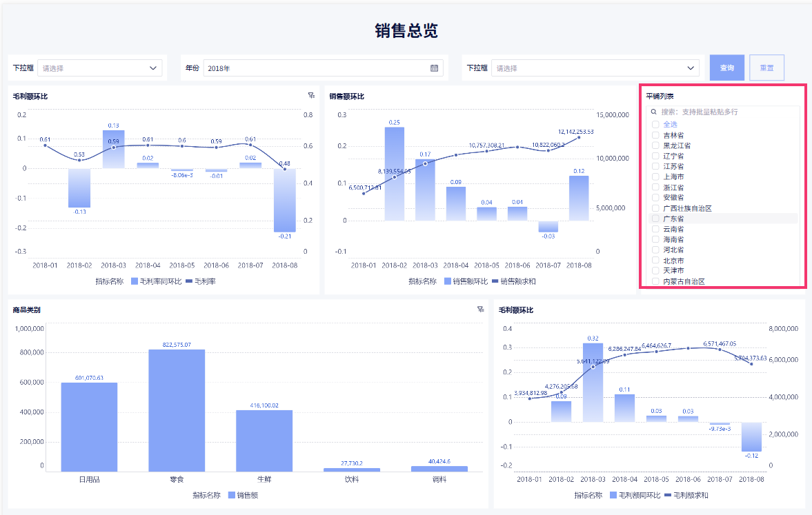This screenshot has width=812, height=515.
Task: Open the filter icon on 商品类别 chart
Action: 481,309
